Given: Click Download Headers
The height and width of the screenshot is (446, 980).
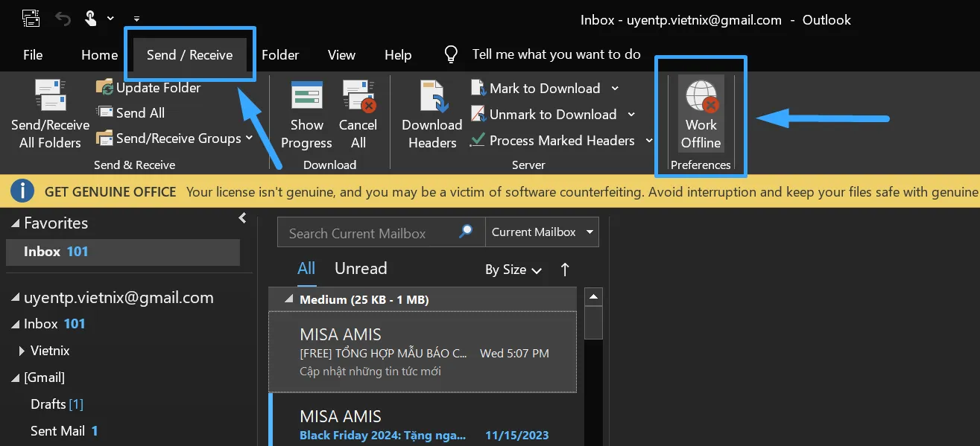Looking at the screenshot, I should [x=432, y=115].
